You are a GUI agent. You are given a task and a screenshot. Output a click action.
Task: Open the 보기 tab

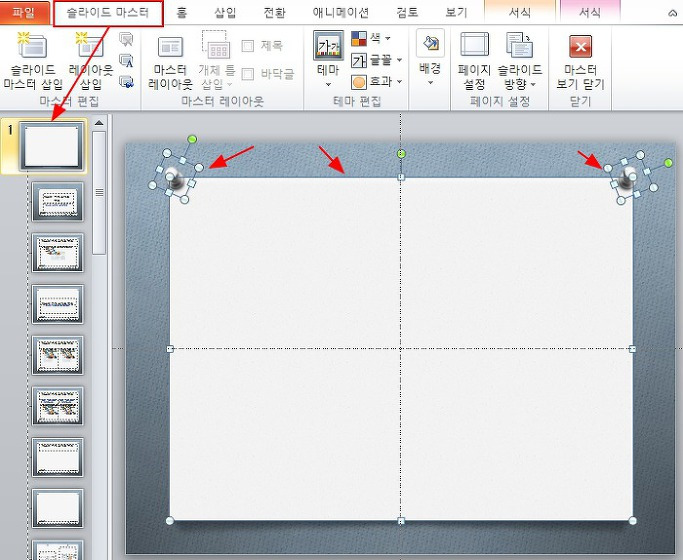pyautogui.click(x=456, y=13)
